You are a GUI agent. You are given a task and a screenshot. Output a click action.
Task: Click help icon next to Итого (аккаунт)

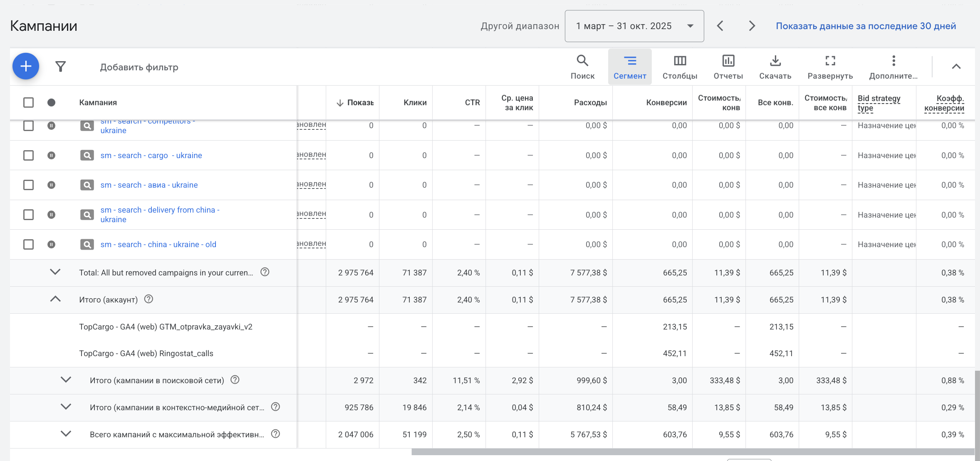148,299
